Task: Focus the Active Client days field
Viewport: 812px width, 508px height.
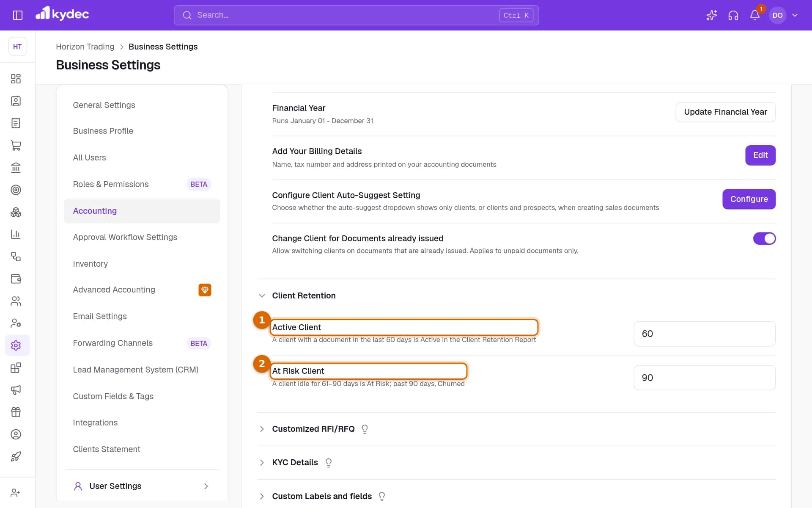Action: [705, 334]
